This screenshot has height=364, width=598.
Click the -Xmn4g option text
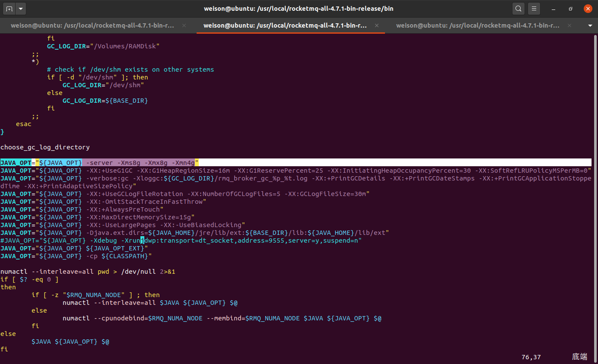click(183, 163)
